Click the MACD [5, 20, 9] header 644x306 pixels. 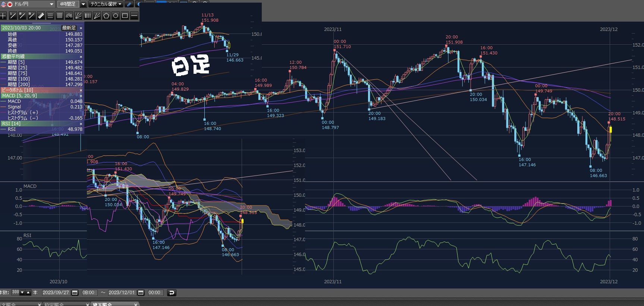(x=42, y=96)
